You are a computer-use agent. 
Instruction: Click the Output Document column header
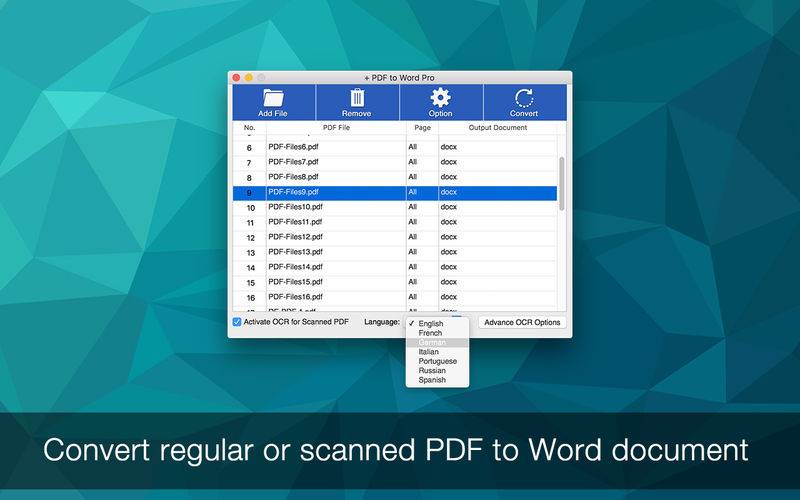pos(497,128)
